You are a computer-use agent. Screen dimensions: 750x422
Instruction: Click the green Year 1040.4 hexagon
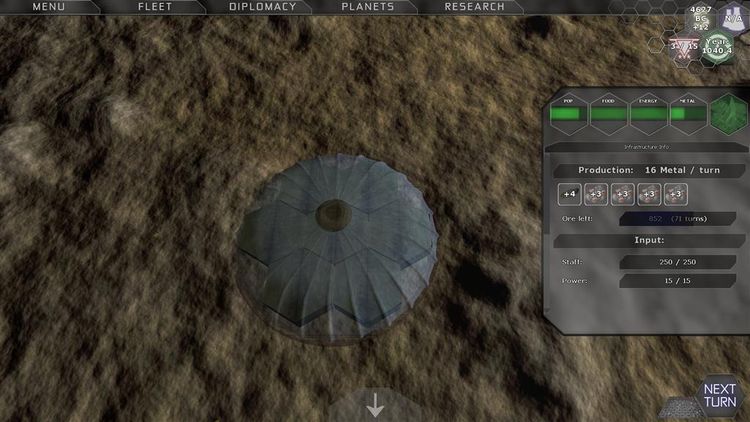click(x=717, y=46)
